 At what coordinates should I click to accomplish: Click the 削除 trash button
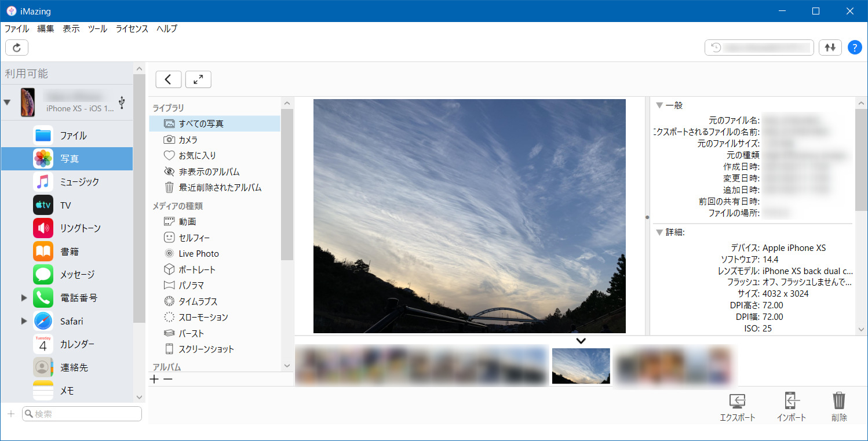(x=839, y=407)
